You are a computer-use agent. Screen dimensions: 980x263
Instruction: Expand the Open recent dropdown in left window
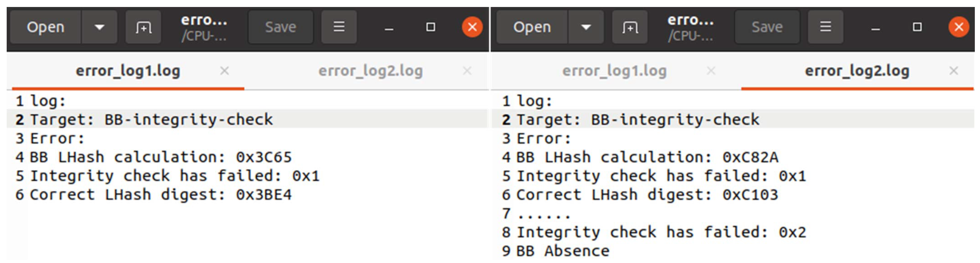pos(99,27)
